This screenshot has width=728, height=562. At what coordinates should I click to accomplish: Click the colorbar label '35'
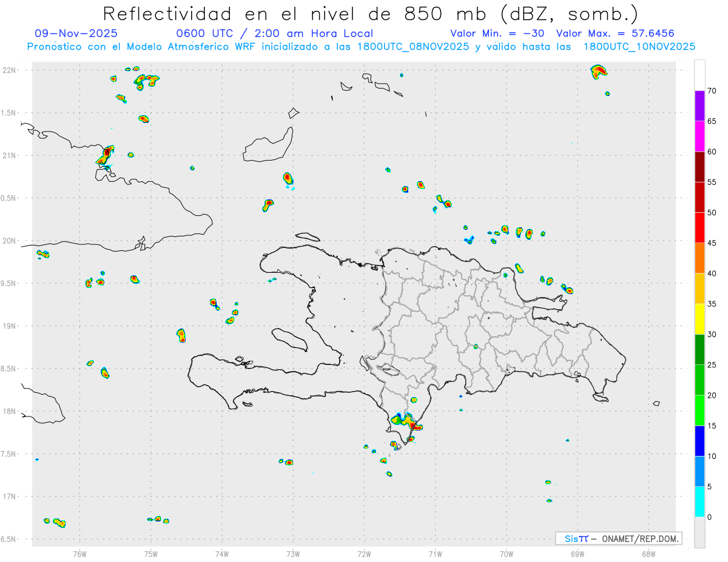[x=712, y=304]
